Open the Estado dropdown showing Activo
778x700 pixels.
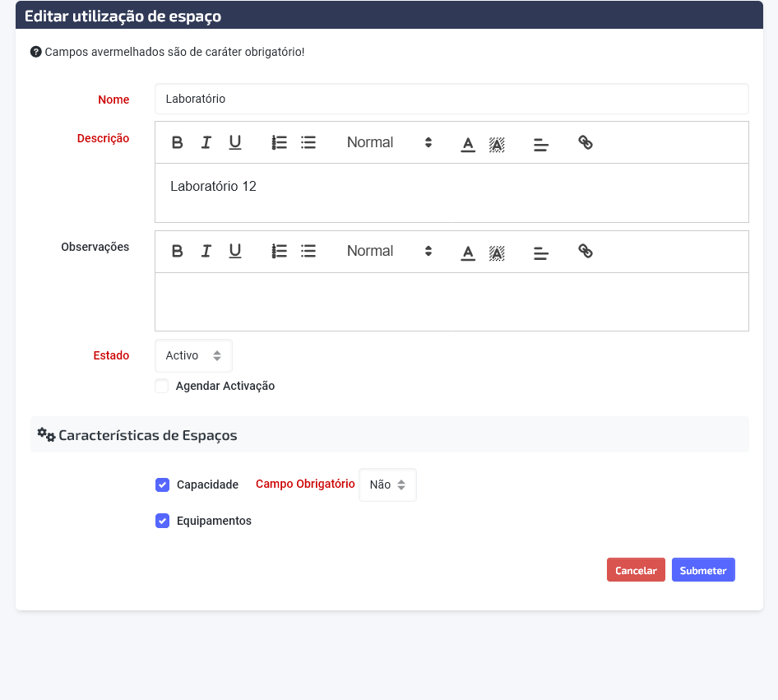click(x=193, y=355)
